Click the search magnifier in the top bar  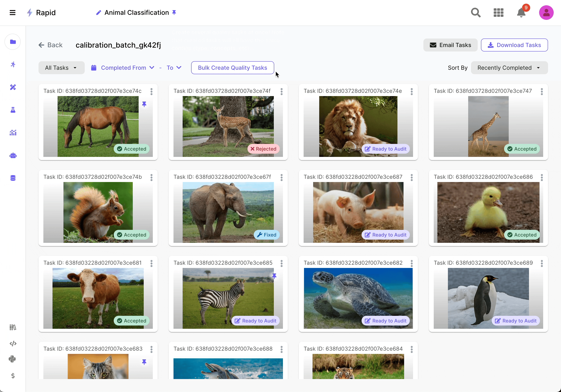tap(476, 12)
